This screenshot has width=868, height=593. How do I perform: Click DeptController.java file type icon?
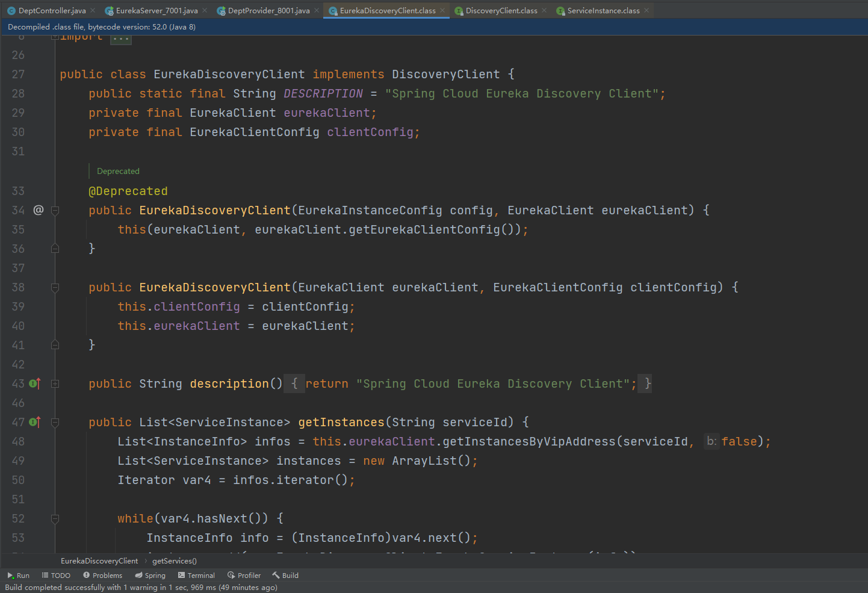point(11,11)
